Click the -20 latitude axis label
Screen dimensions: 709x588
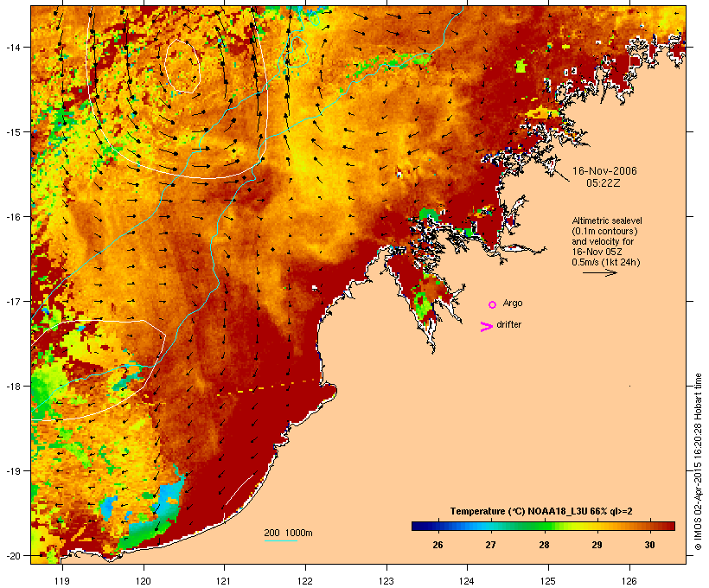pos(12,555)
